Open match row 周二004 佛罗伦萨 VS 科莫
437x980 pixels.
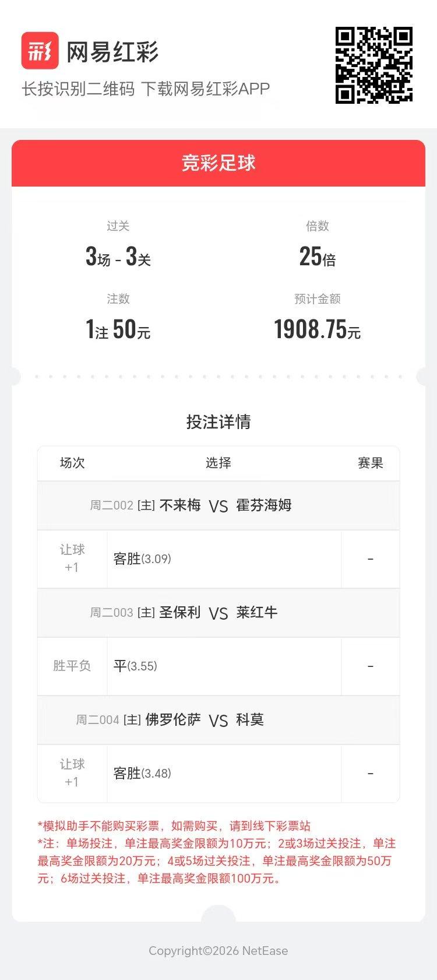[218, 720]
